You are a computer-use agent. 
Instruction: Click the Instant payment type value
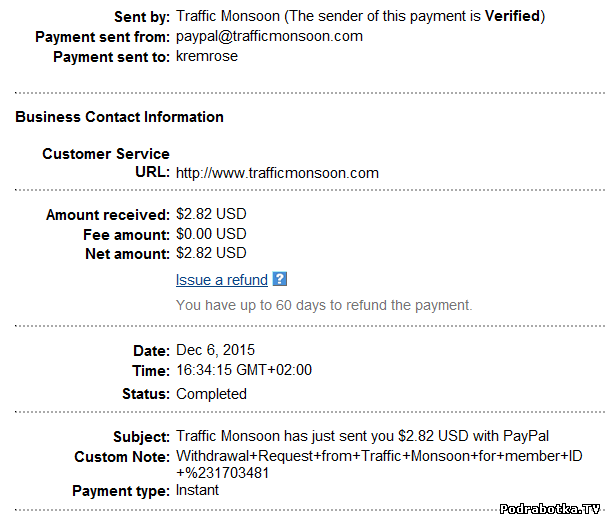pyautogui.click(x=197, y=490)
